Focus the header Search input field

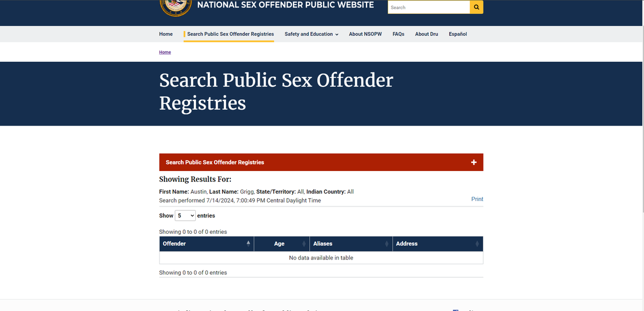click(429, 8)
